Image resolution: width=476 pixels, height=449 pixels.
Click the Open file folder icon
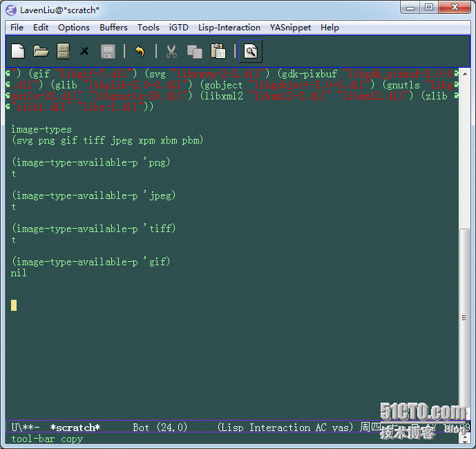coord(41,51)
